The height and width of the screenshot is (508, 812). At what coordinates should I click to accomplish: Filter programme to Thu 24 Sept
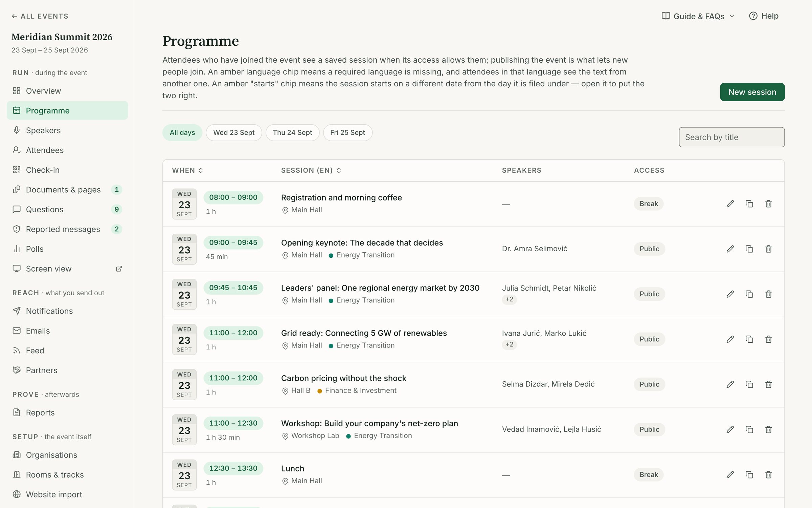292,132
